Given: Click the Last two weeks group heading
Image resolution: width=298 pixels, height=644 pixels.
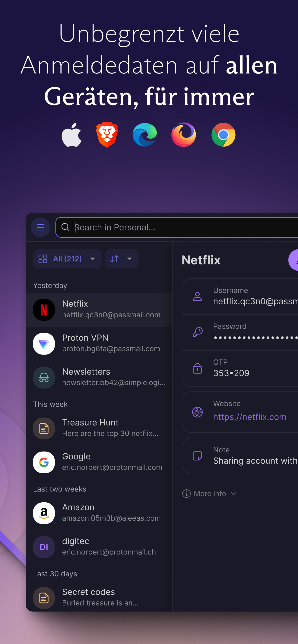Looking at the screenshot, I should tap(60, 489).
